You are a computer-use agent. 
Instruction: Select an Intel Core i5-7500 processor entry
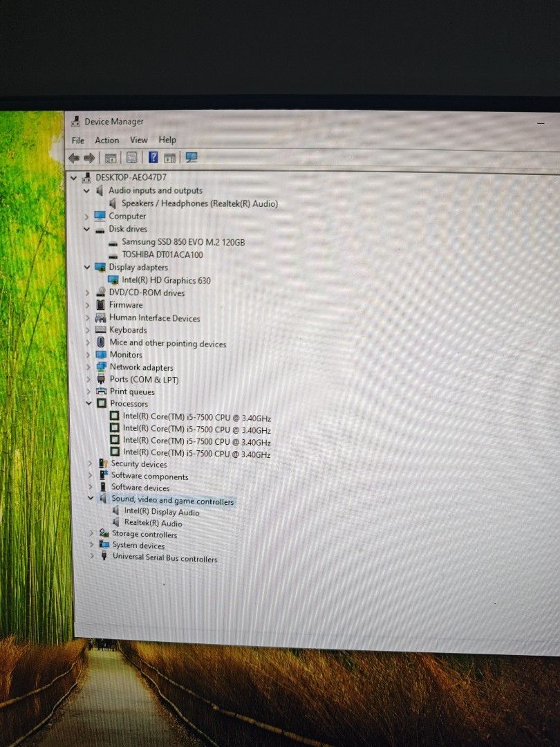click(x=197, y=417)
